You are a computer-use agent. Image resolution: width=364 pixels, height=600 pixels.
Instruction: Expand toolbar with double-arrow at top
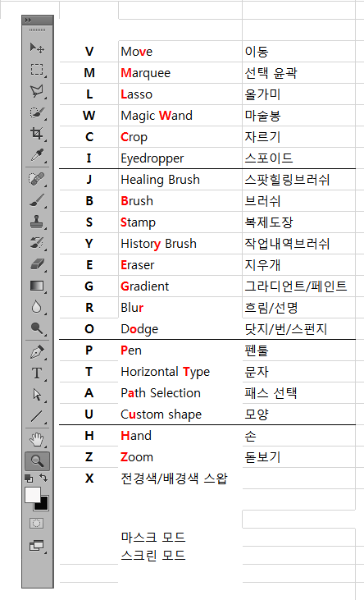coord(29,21)
